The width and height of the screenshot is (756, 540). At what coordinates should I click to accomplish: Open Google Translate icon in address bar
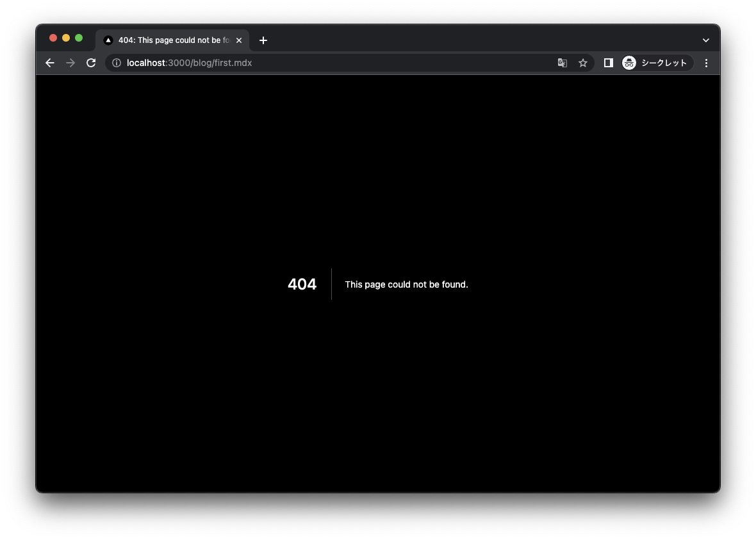point(562,63)
